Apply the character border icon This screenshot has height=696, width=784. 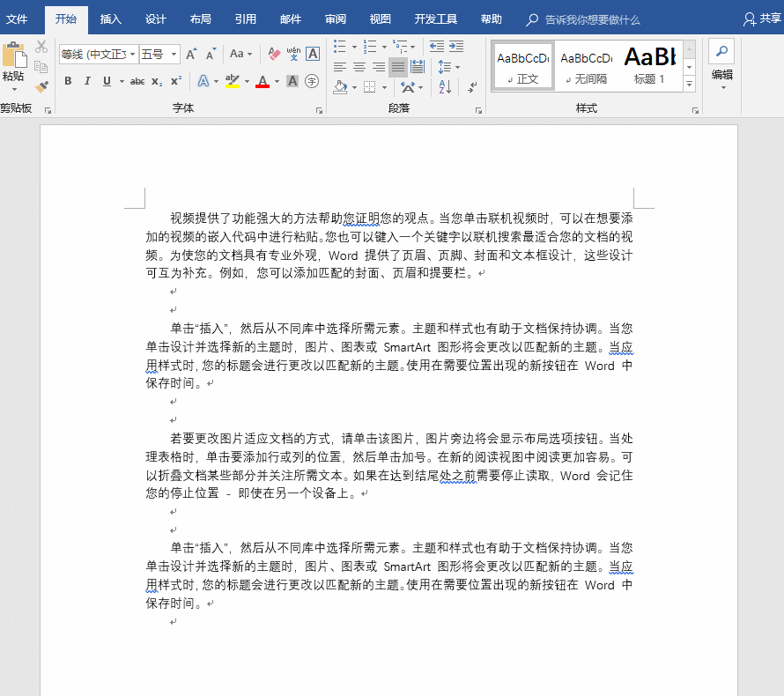(x=312, y=52)
